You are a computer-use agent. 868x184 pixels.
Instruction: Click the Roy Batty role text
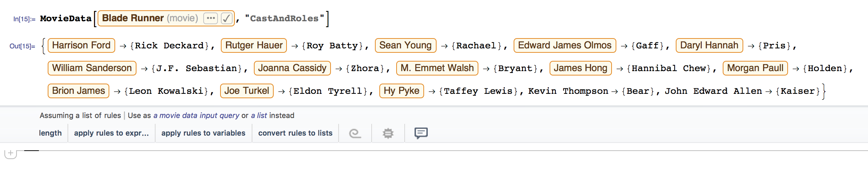(x=332, y=46)
